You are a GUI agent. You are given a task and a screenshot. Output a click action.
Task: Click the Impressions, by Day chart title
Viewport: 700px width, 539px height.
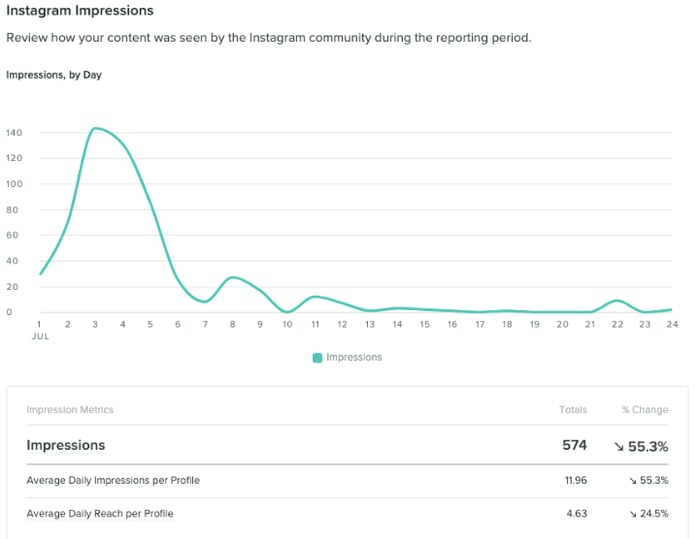click(54, 75)
